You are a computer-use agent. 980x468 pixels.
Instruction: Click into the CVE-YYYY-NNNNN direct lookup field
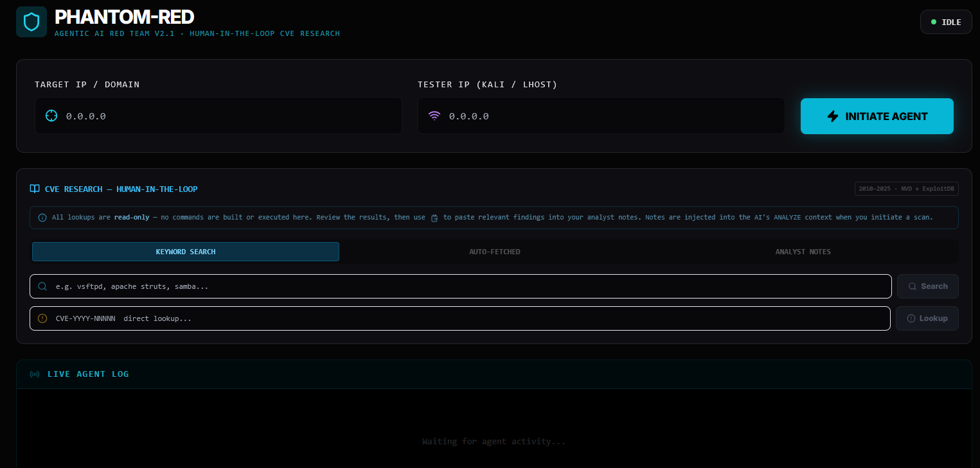pos(463,318)
